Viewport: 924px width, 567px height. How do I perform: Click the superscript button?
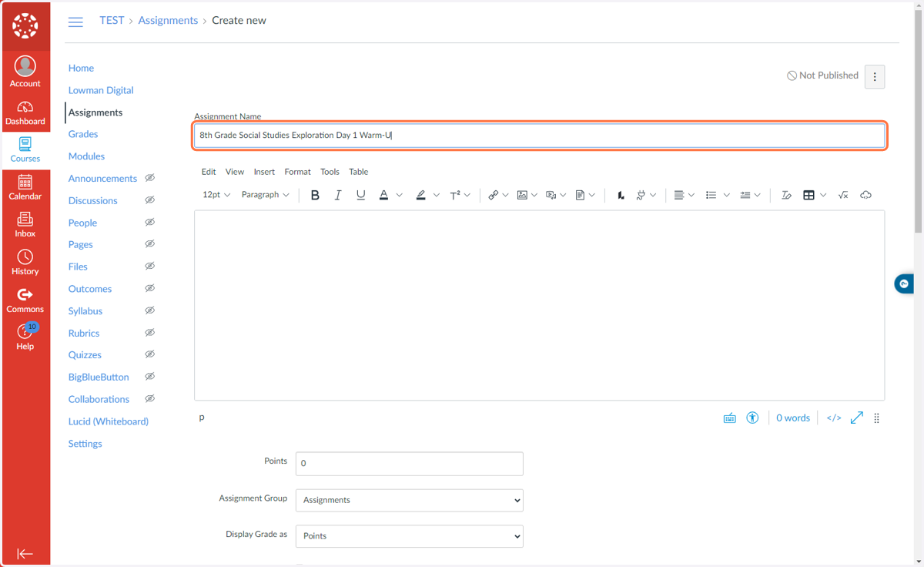pos(455,195)
